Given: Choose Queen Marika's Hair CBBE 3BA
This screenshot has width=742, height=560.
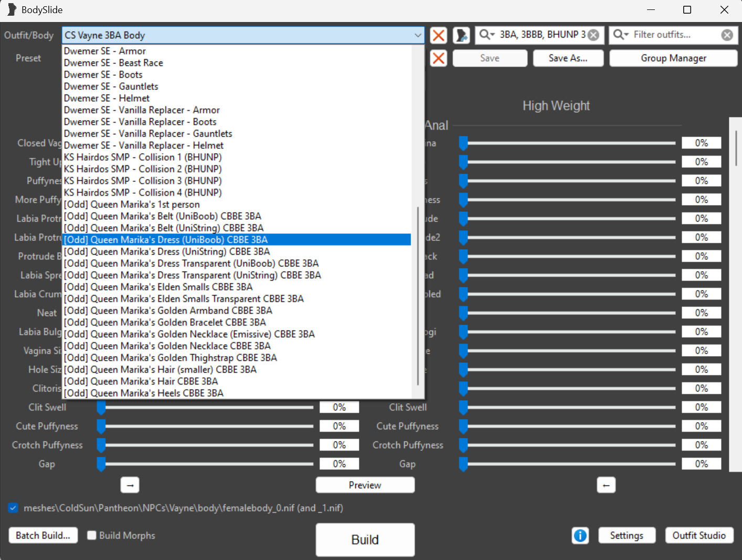Looking at the screenshot, I should 236,381.
